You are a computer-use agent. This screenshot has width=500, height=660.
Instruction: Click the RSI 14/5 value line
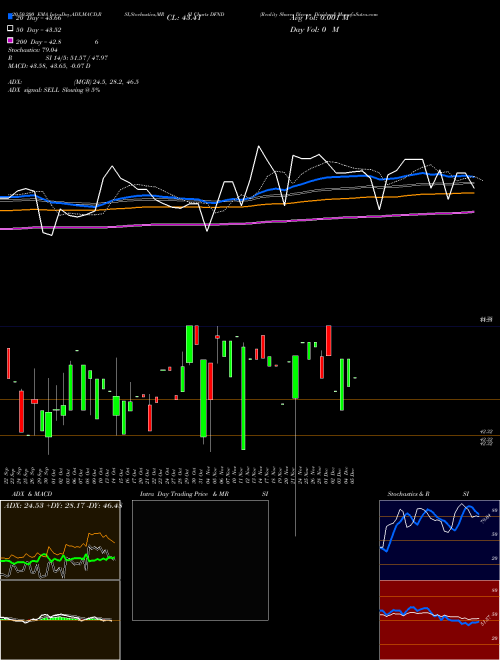point(58,58)
